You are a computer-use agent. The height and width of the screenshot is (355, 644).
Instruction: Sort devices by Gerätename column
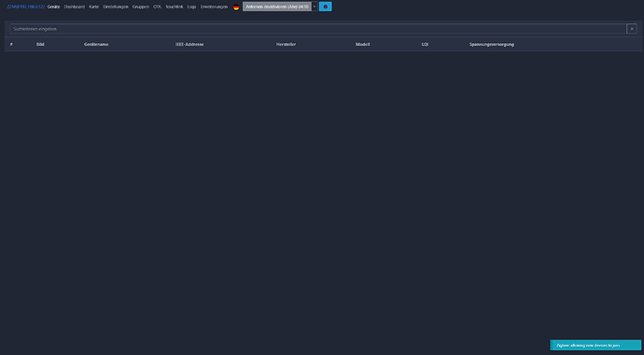pyautogui.click(x=96, y=45)
